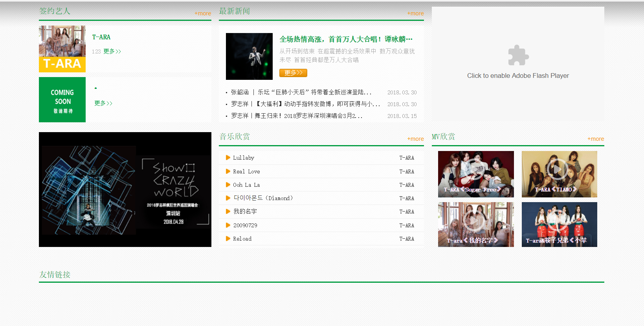644x326 pixels.
Task: Open the 张韶涵 tour news article link
Action: (301, 92)
